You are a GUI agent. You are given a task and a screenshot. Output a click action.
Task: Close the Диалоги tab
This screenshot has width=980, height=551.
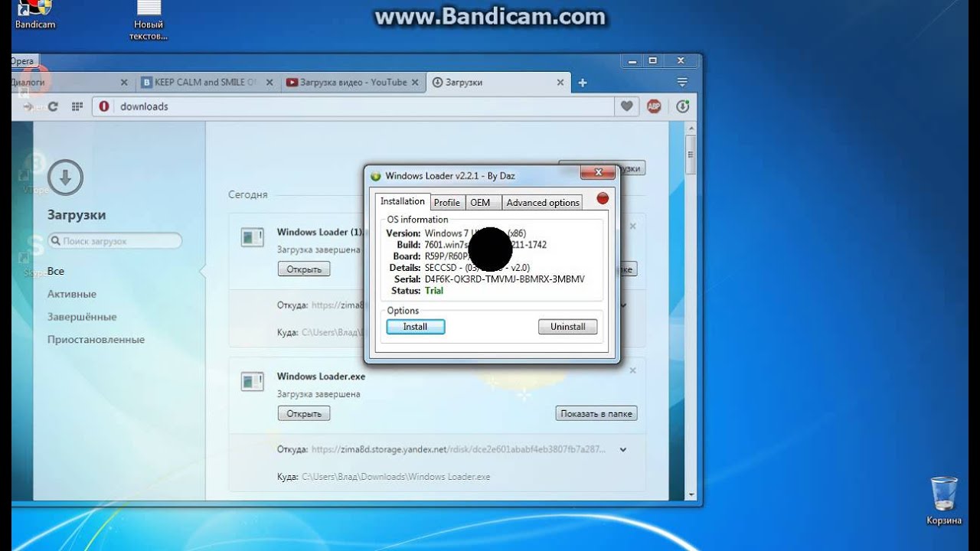pos(124,82)
